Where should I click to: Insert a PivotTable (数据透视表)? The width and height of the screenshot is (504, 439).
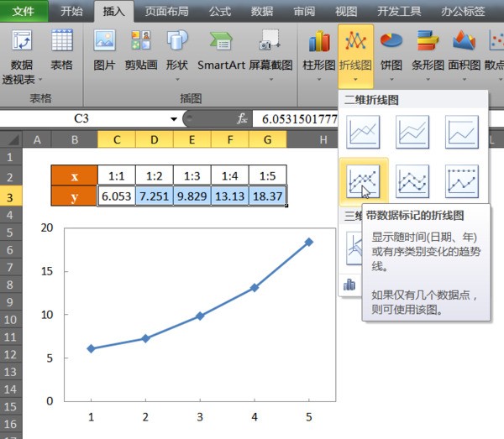click(x=22, y=56)
